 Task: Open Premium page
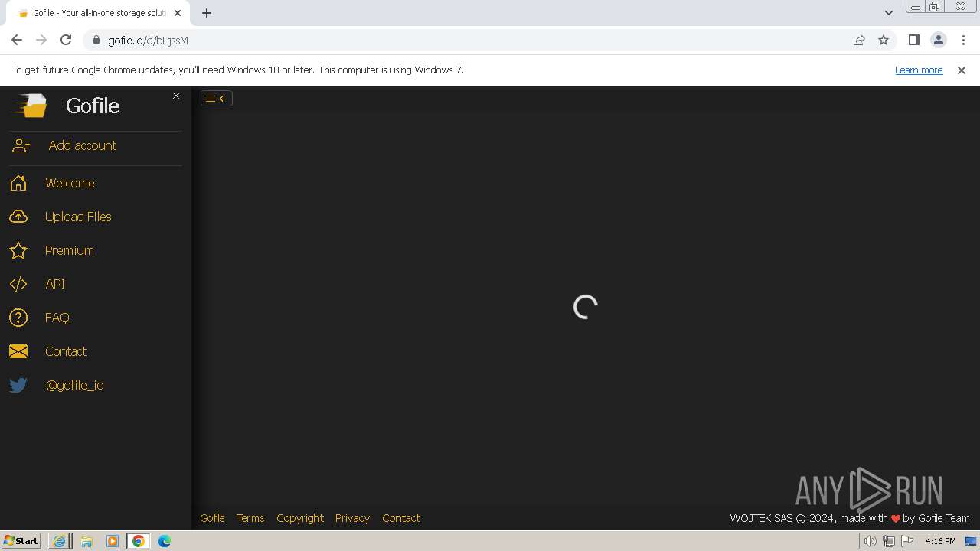[x=69, y=250]
